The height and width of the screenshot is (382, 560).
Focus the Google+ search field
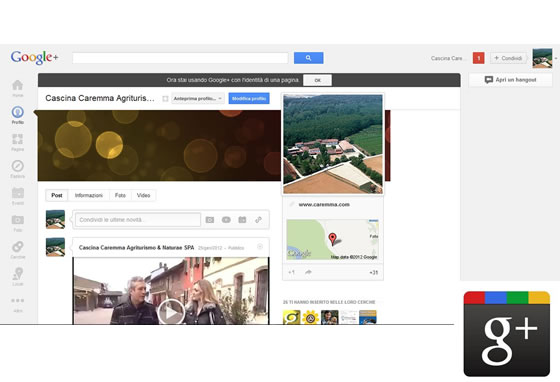[180, 58]
